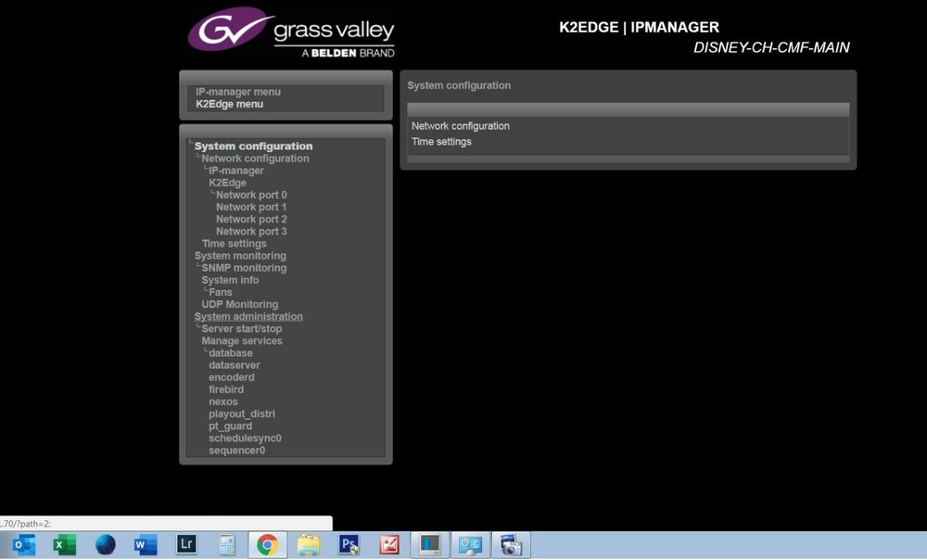Collapse the System configuration tree root
This screenshot has width=927, height=560.
pos(251,146)
